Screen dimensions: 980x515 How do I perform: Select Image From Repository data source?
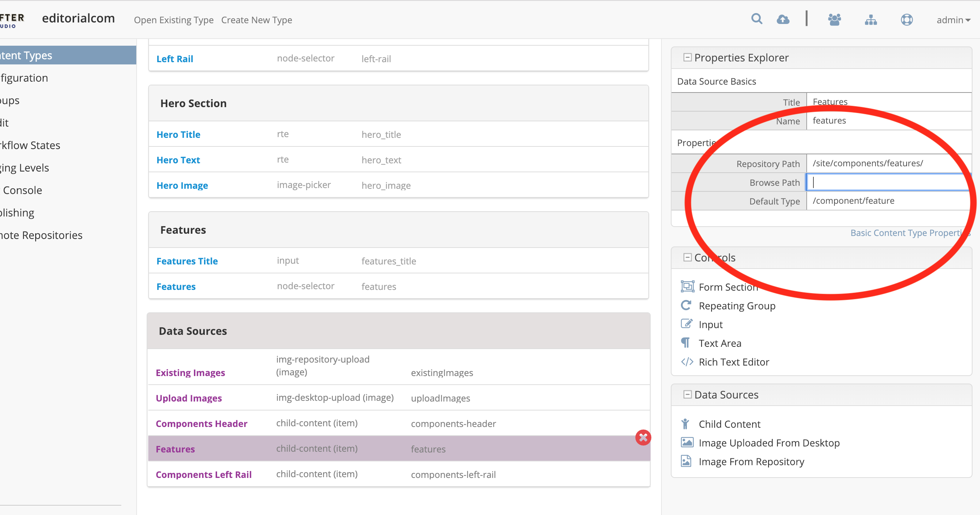coord(751,461)
